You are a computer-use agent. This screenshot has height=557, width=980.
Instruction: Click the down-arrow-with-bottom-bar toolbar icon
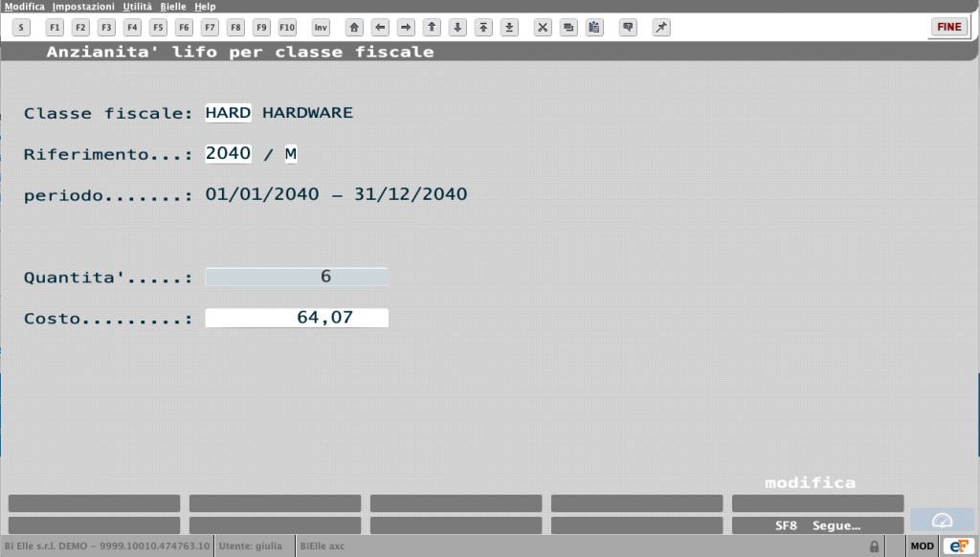tap(509, 28)
